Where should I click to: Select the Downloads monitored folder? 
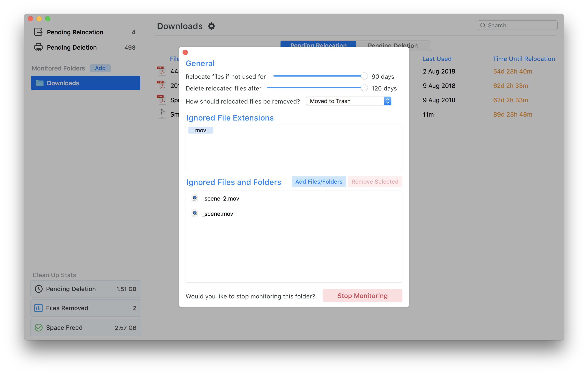pyautogui.click(x=85, y=83)
